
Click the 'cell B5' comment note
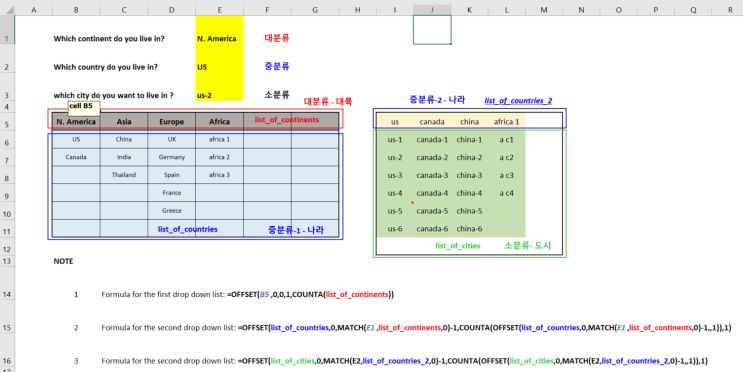click(x=84, y=108)
